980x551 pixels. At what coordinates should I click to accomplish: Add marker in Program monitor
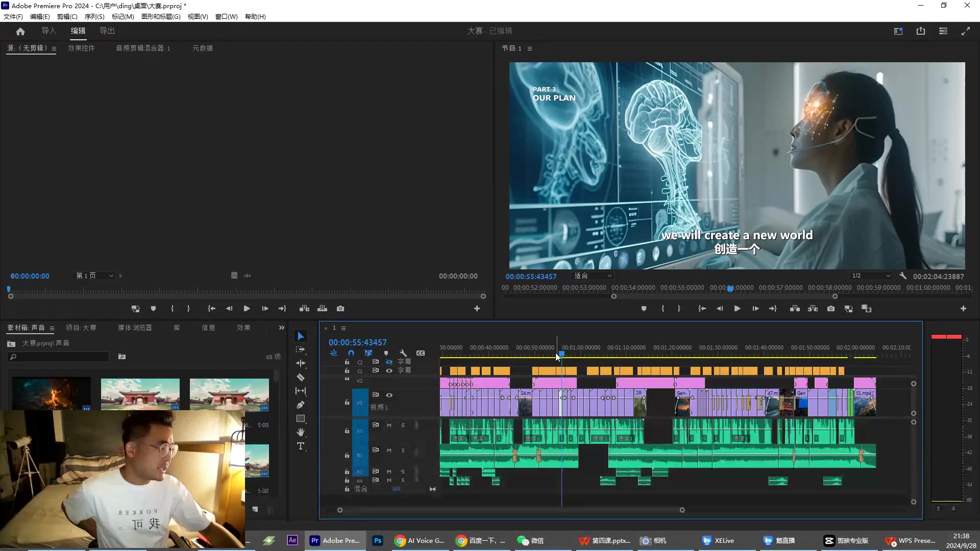tap(644, 309)
